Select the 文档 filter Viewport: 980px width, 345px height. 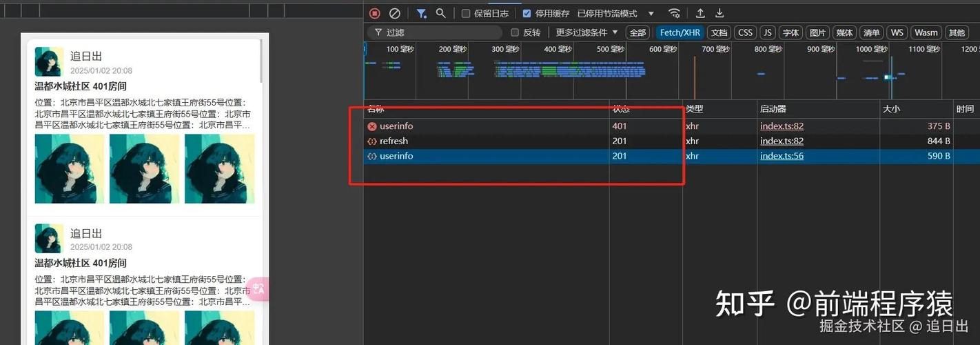coord(719,32)
